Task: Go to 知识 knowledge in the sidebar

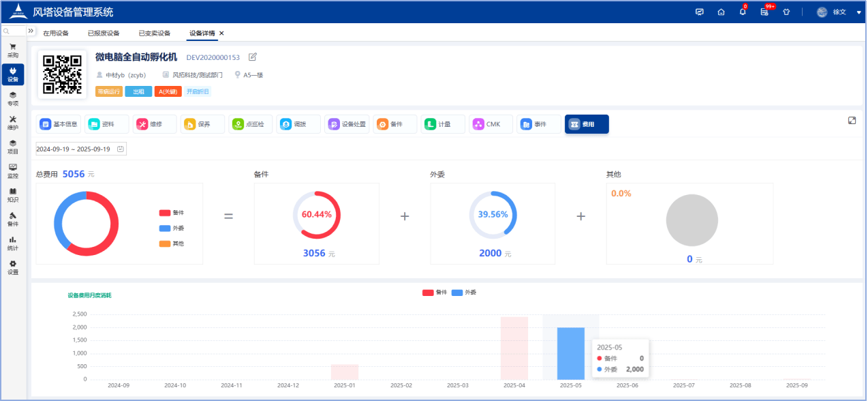Action: 13,195
